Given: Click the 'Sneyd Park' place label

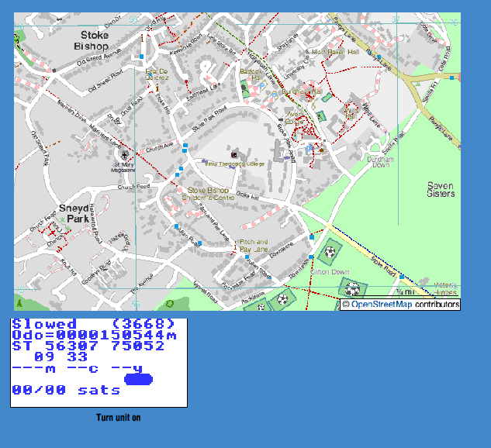Looking at the screenshot, I should (x=74, y=213).
